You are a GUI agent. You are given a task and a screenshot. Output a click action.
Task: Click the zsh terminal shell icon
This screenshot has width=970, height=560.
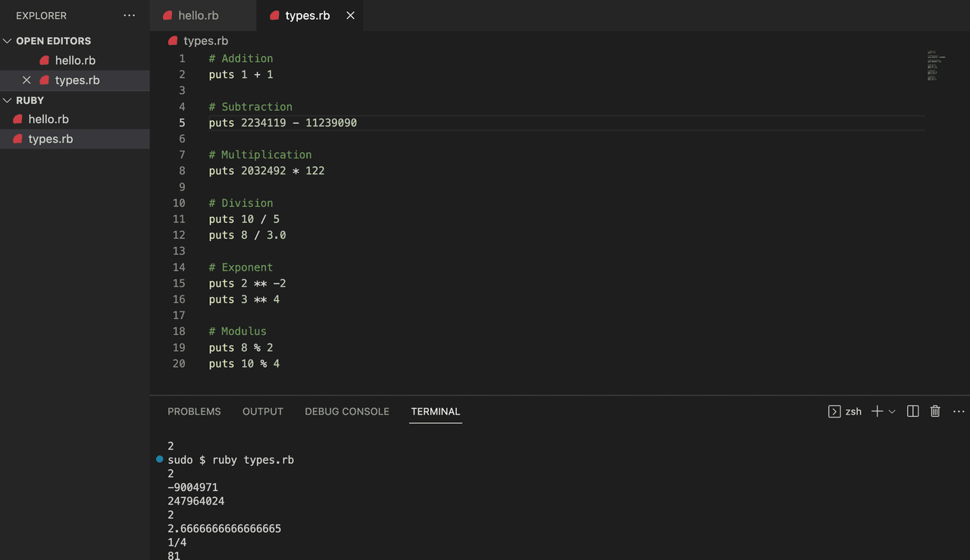pos(834,411)
